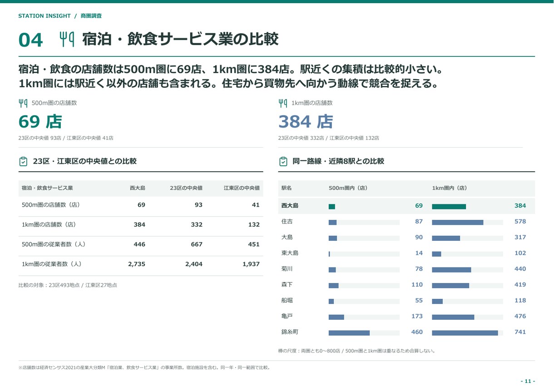This screenshot has width=554, height=392.
Task: Click the 住吉 station row label
Action: (x=287, y=222)
